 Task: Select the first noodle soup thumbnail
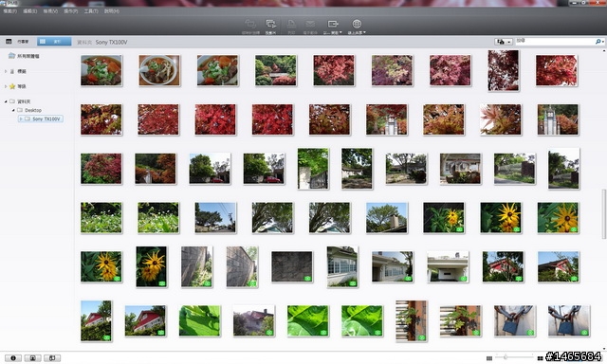coord(101,70)
